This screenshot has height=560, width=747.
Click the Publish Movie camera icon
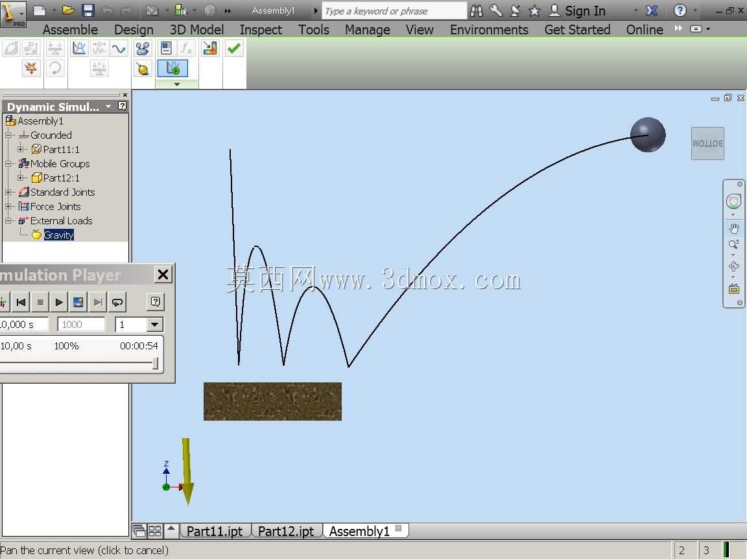143,48
